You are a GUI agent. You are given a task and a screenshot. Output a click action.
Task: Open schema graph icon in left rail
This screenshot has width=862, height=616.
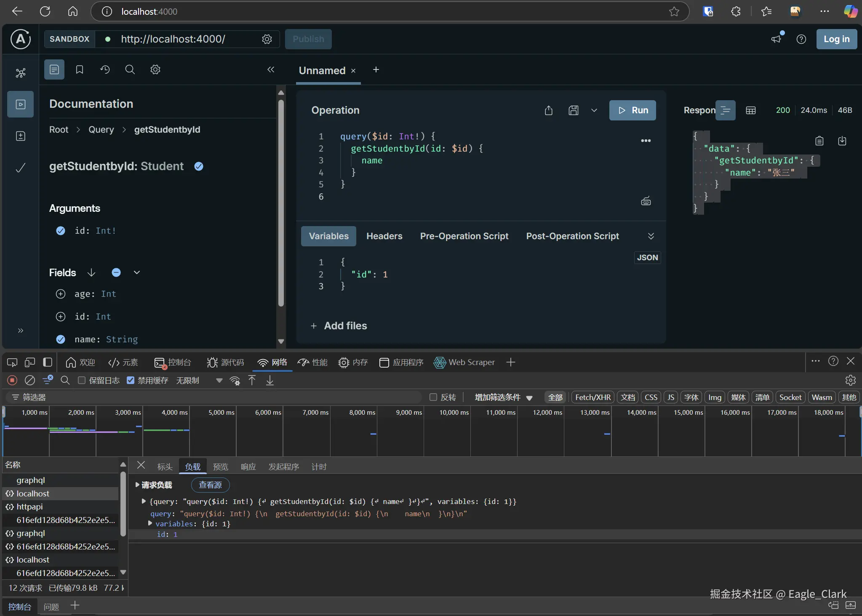[20, 73]
